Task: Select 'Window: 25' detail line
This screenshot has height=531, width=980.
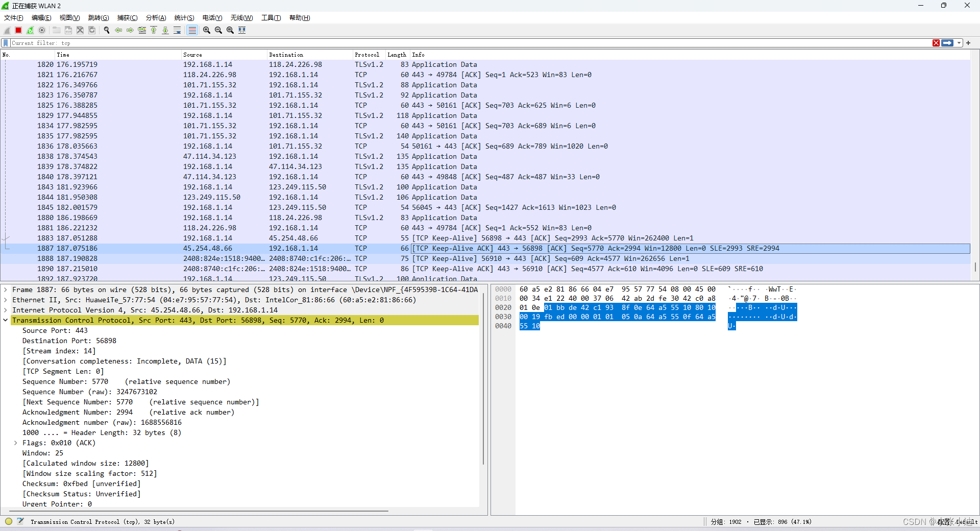Action: pyautogui.click(x=43, y=453)
